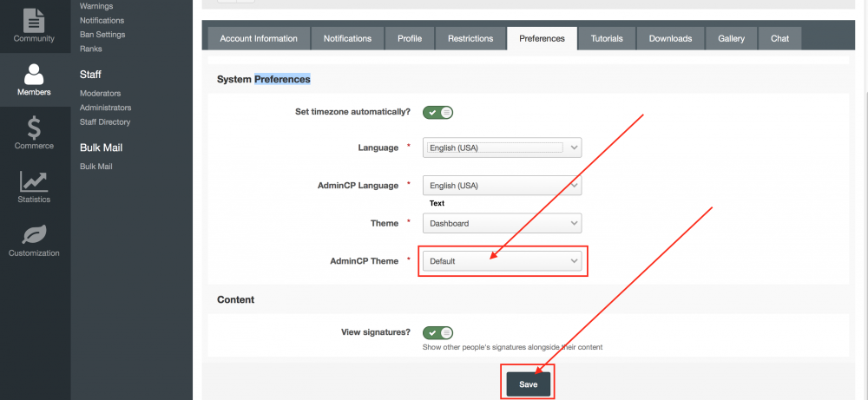Disable the View signatures toggle

click(x=437, y=332)
